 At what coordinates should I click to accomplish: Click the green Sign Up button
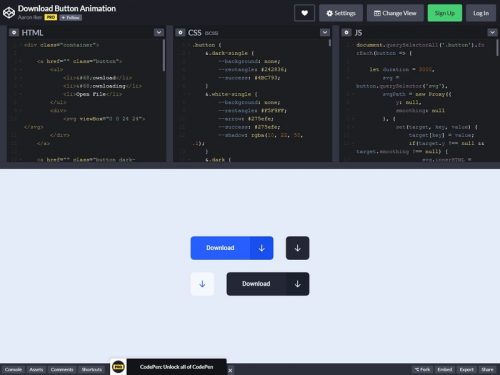coord(445,13)
